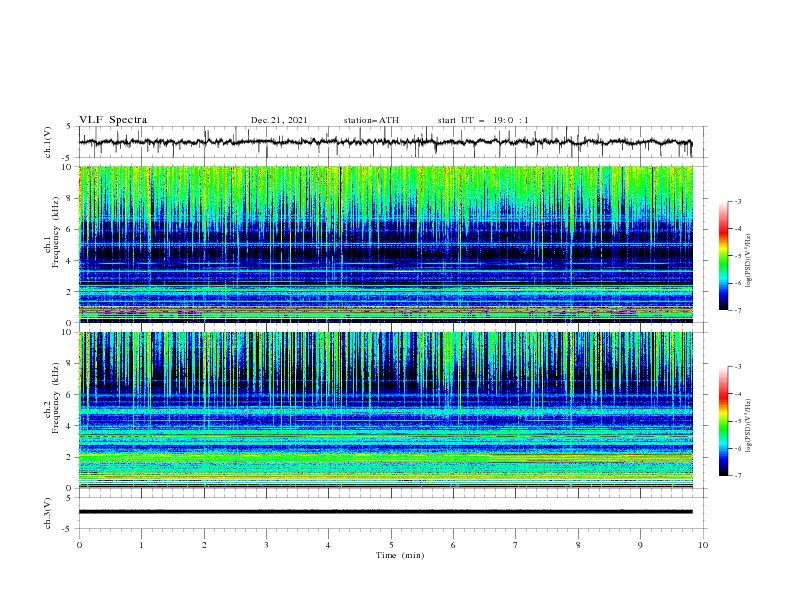The width and height of the screenshot is (792, 612).
Task: Click the ch.1 spectrogram panel
Action: pos(386,244)
